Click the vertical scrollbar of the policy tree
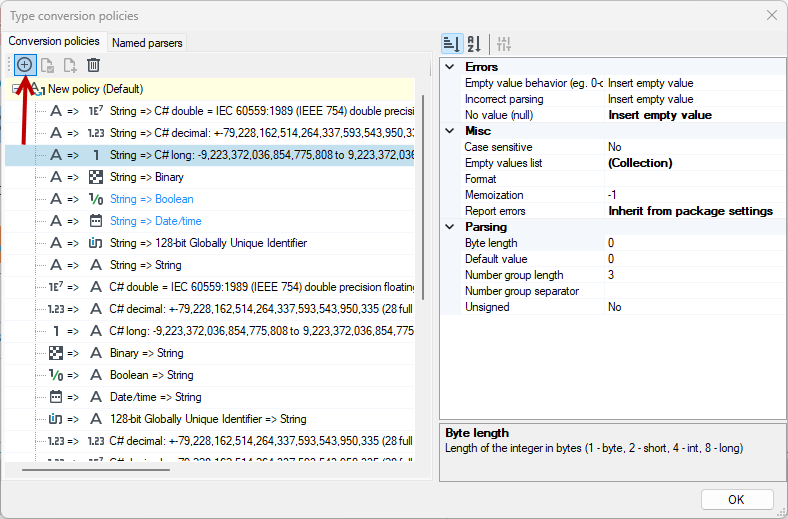The image size is (788, 519). 423,197
